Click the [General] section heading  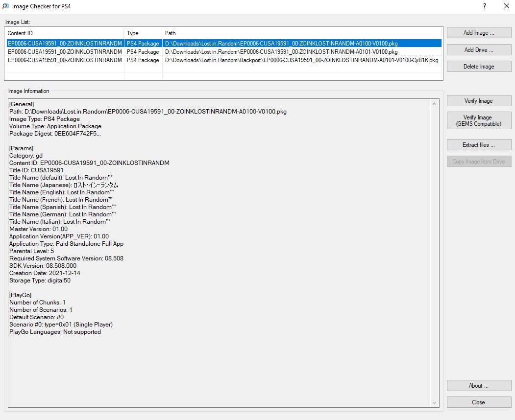(x=22, y=104)
